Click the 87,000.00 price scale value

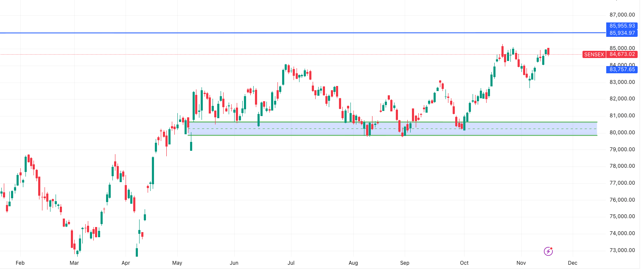622,14
